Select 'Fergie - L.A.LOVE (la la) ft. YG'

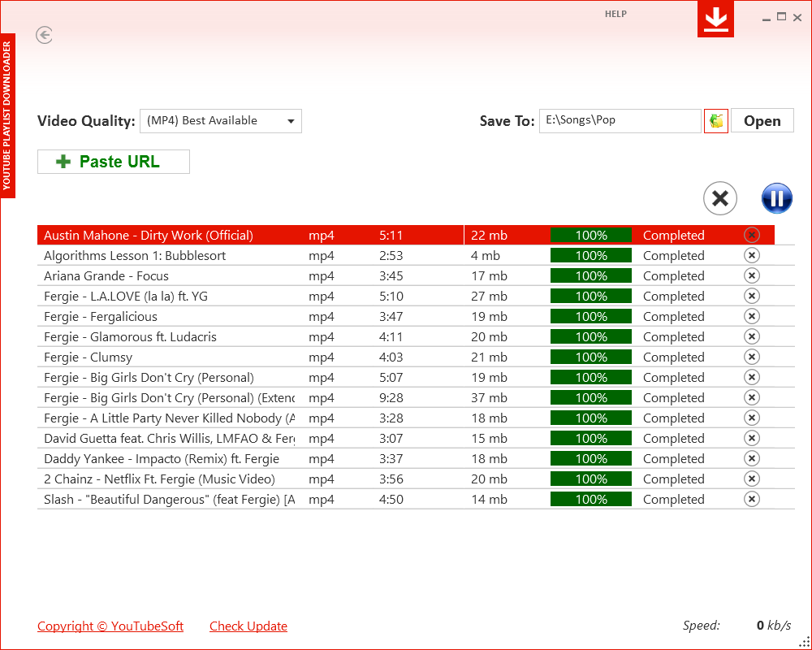126,296
